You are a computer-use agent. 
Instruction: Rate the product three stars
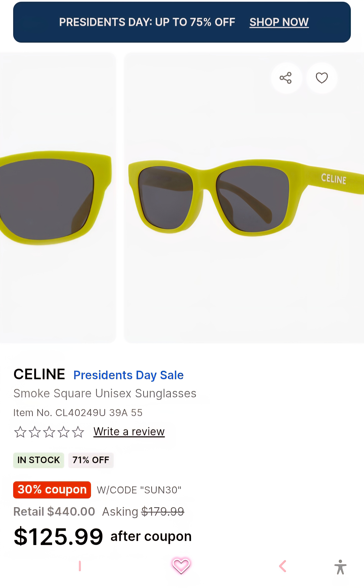click(49, 432)
